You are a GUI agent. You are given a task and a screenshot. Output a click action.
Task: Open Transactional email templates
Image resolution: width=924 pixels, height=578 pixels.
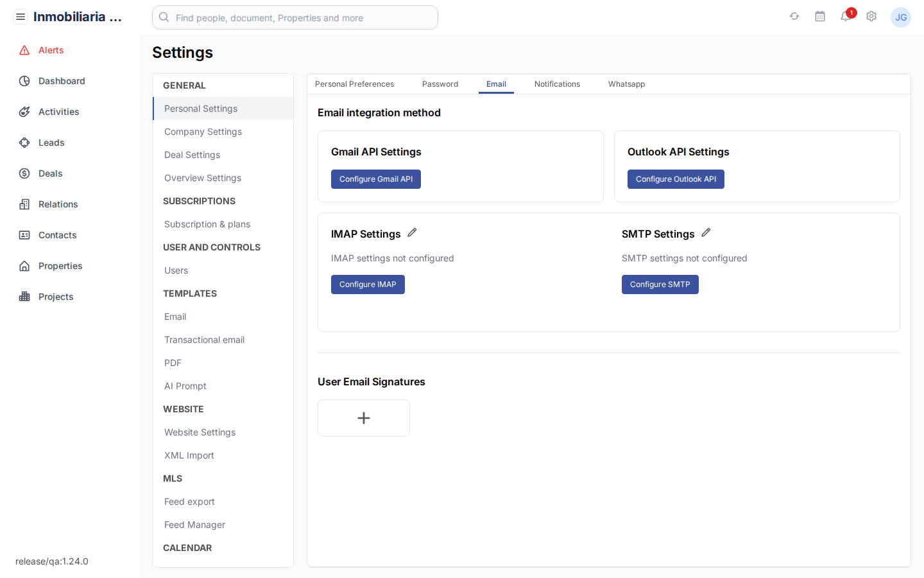click(223, 340)
